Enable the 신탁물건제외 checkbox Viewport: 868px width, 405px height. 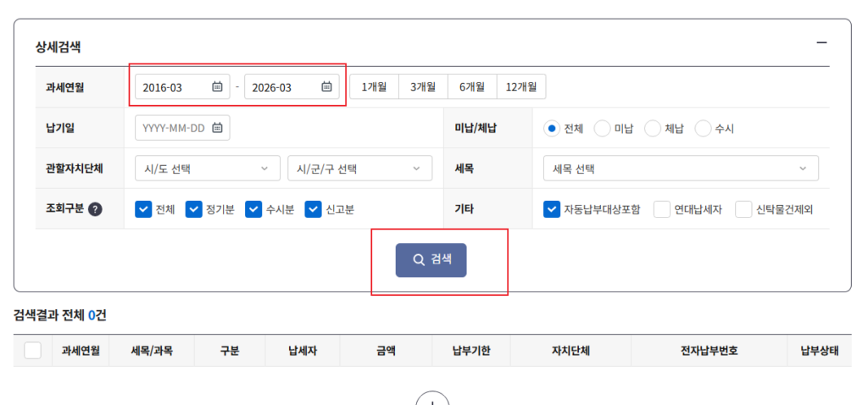click(x=744, y=209)
